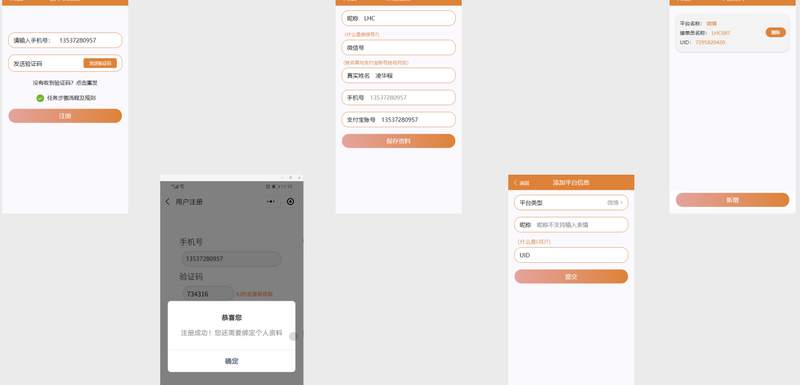This screenshot has width=800, height=385.
Task: Confirm the dialog with 确定
Action: click(x=232, y=361)
